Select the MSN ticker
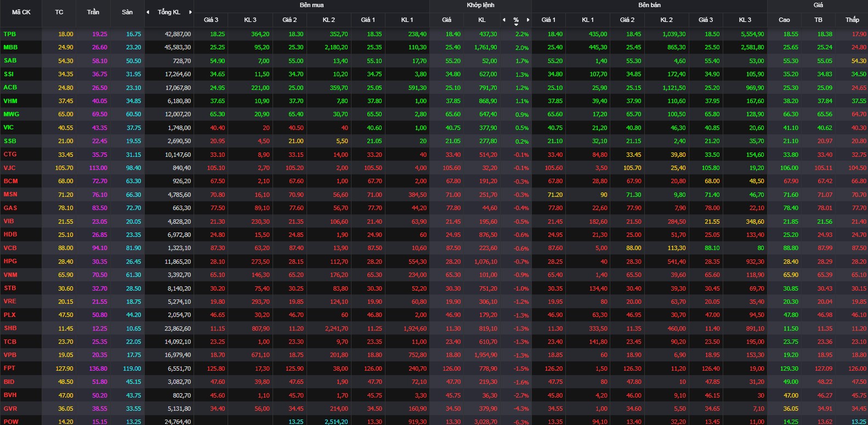Image resolution: width=868 pixels, height=425 pixels. [x=10, y=194]
